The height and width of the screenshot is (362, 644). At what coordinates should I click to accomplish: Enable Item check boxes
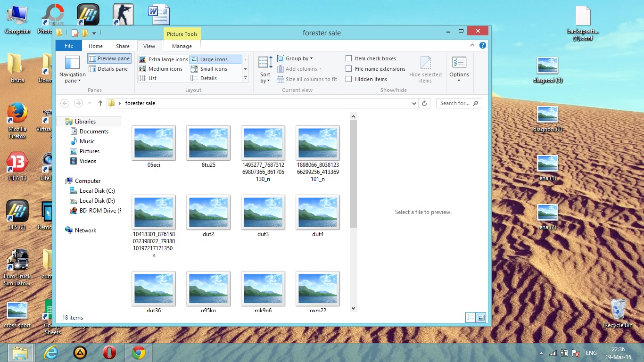(349, 58)
